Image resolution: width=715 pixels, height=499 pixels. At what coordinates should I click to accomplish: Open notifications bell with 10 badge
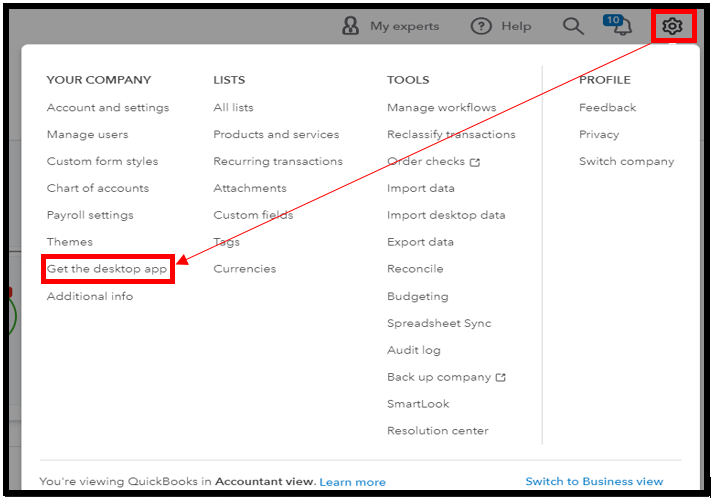click(x=617, y=25)
